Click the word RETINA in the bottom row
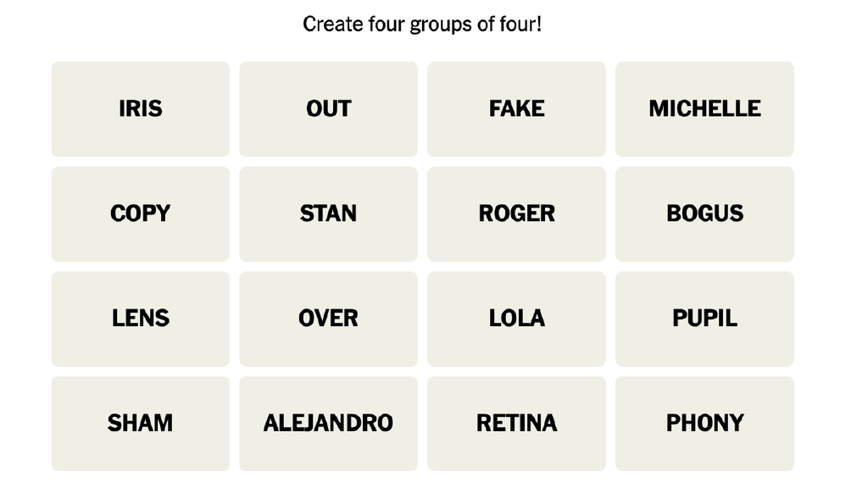 pyautogui.click(x=516, y=423)
